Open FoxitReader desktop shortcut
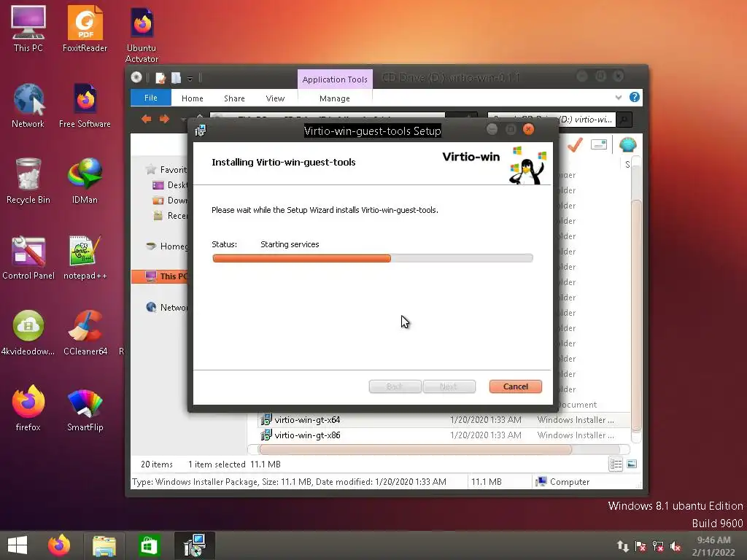The width and height of the screenshot is (747, 560). coord(85,28)
